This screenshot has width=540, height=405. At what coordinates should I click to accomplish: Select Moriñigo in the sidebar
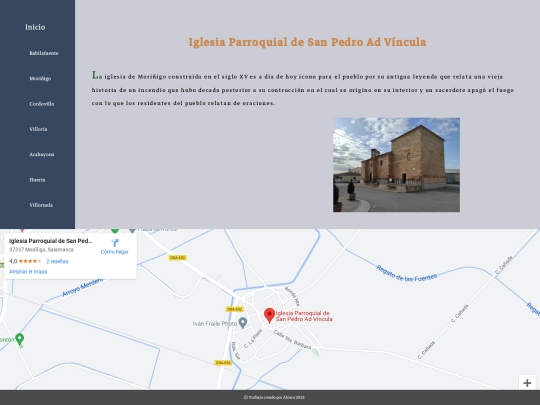[40, 79]
